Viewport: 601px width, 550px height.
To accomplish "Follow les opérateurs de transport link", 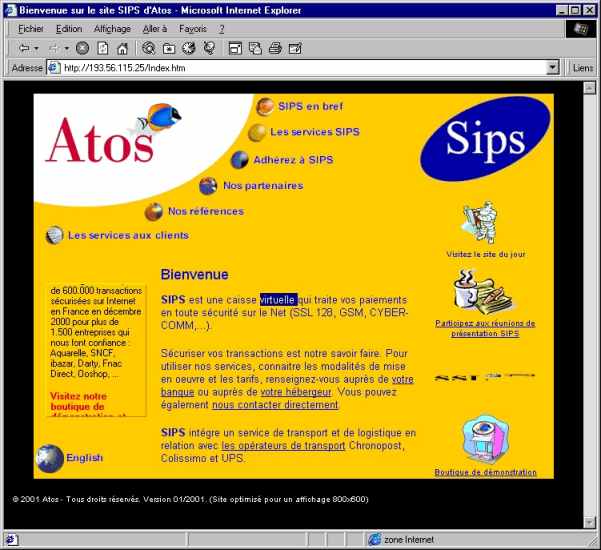I will pos(283,446).
